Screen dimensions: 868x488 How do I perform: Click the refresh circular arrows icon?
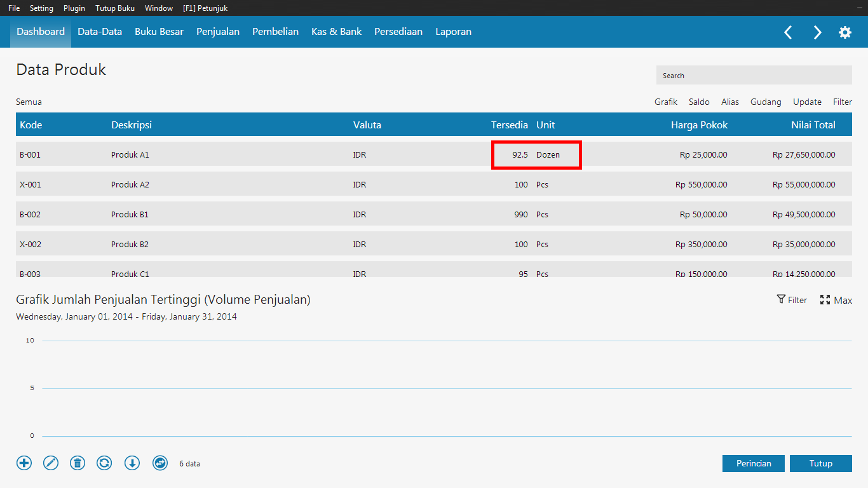tap(104, 463)
